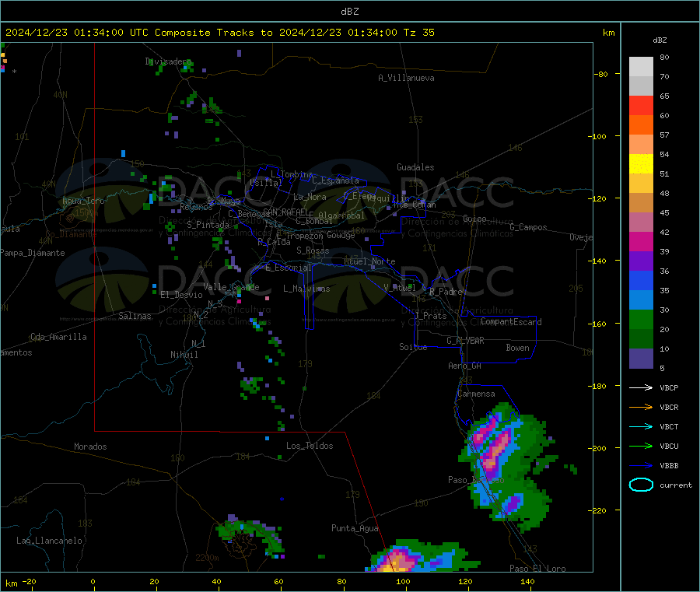
Task: Click the white VBCP arrow icon
Action: pyautogui.click(x=641, y=387)
